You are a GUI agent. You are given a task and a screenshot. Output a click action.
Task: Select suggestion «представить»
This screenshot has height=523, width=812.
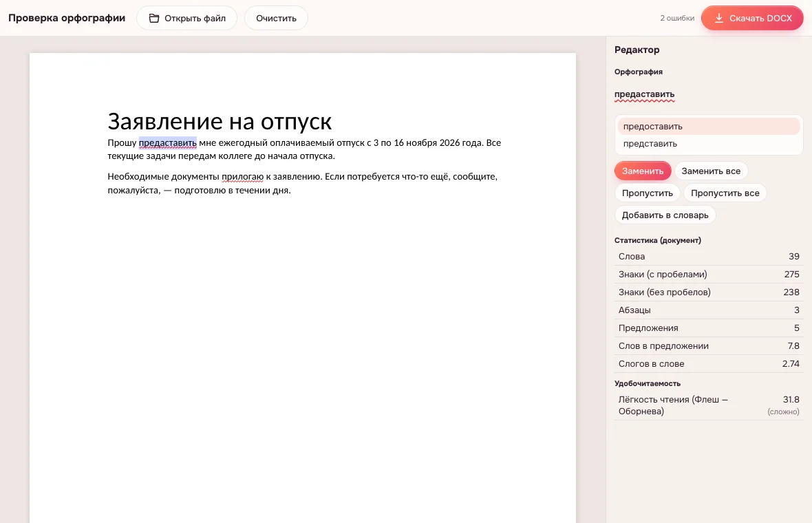pyautogui.click(x=708, y=143)
